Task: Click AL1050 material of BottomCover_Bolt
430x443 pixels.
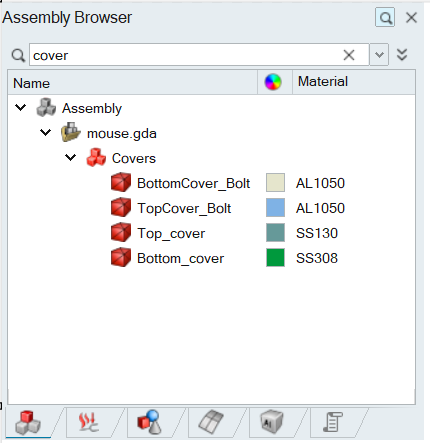Action: 320,183
